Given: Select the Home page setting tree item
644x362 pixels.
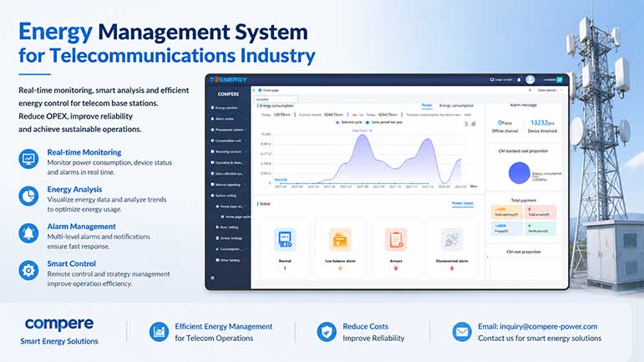Looking at the screenshot, I should coord(236,217).
